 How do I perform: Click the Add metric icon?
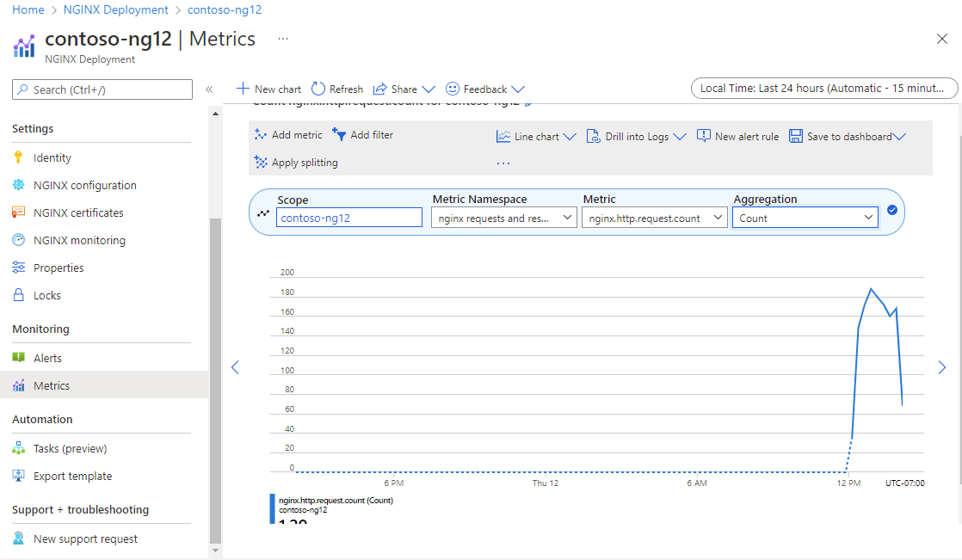[x=261, y=135]
